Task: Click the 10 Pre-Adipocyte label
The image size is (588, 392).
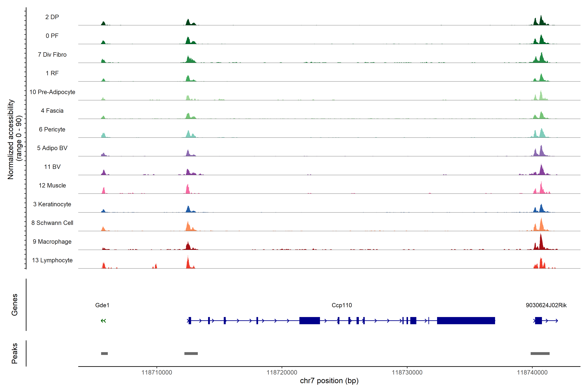Action: (52, 92)
